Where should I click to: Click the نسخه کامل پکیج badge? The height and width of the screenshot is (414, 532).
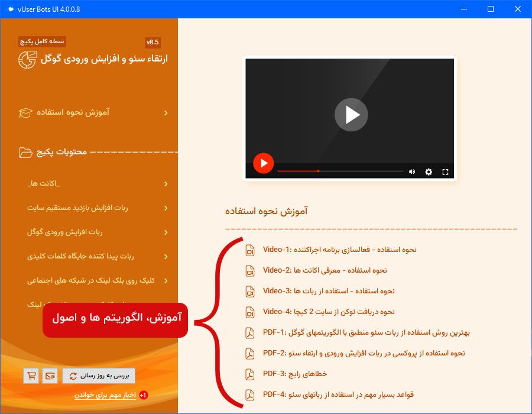point(42,41)
